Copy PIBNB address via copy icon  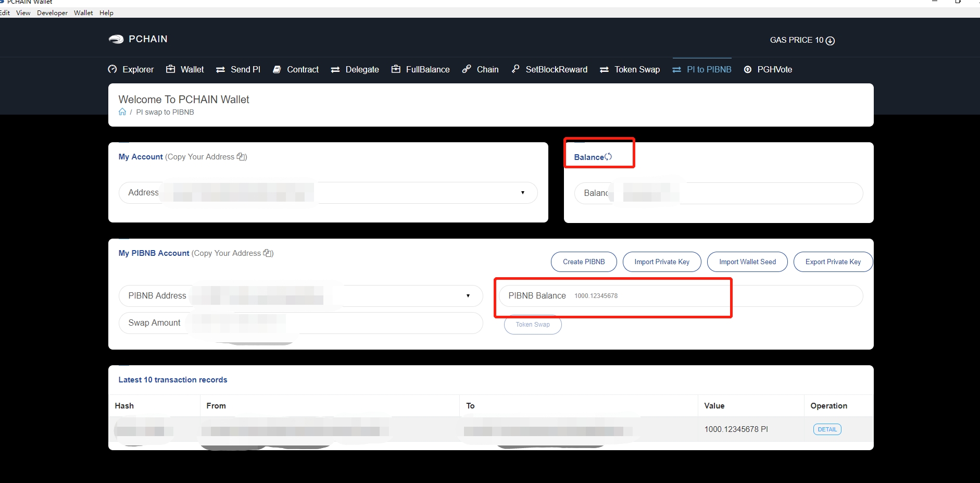[x=268, y=253]
